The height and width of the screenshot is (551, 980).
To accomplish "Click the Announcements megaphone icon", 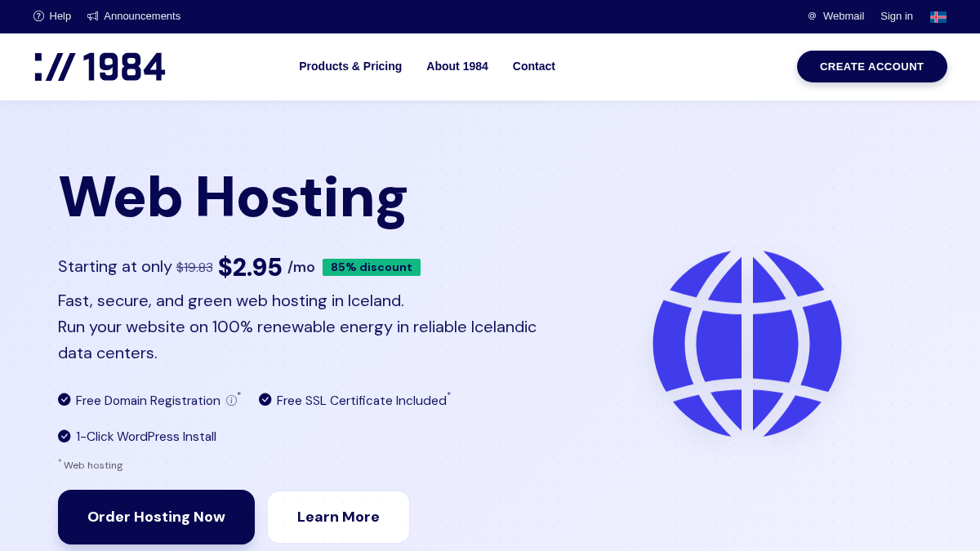I will coord(93,16).
